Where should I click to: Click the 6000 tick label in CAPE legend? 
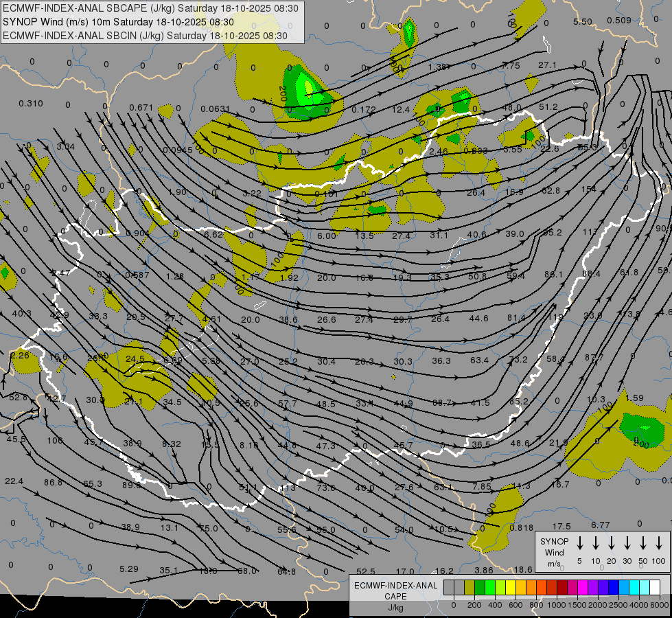tap(659, 605)
